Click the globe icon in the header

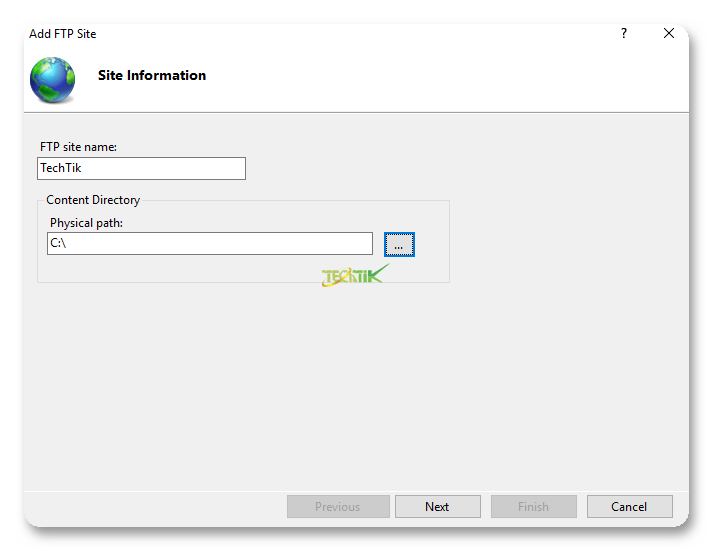52,79
